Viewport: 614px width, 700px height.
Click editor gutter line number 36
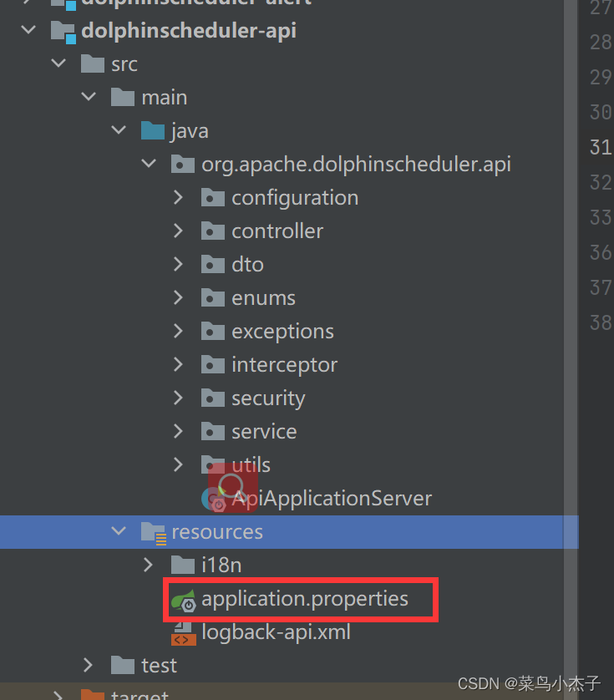601,252
